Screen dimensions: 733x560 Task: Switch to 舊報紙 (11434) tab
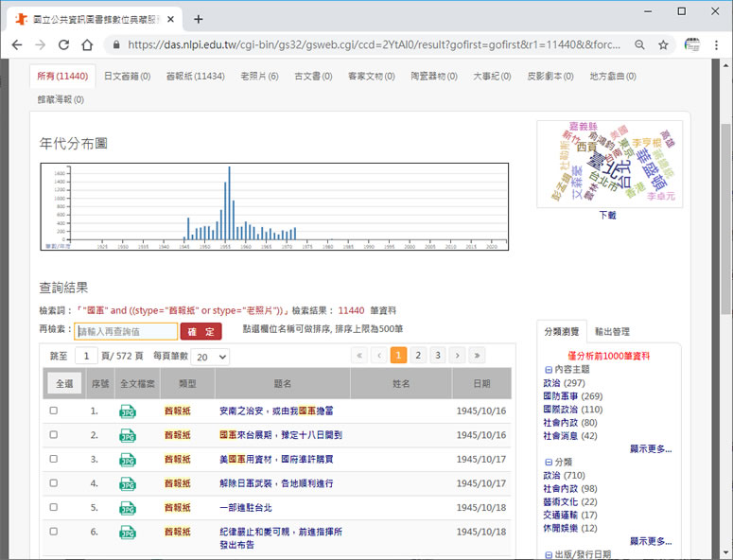pyautogui.click(x=196, y=77)
